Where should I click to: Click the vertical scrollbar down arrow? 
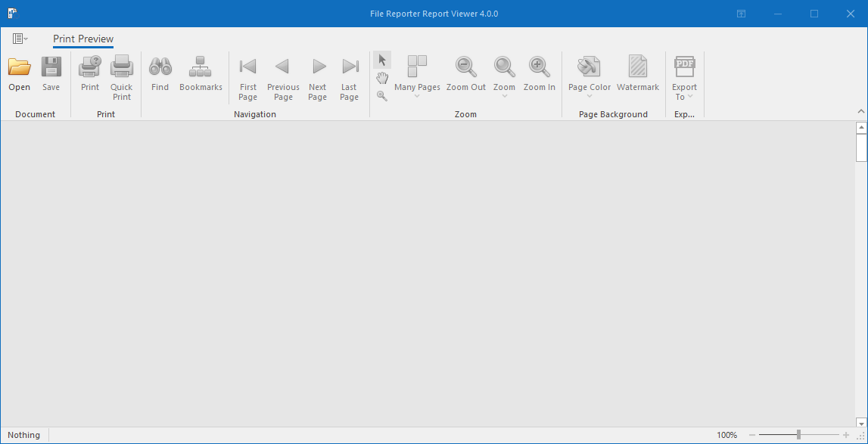pyautogui.click(x=861, y=422)
